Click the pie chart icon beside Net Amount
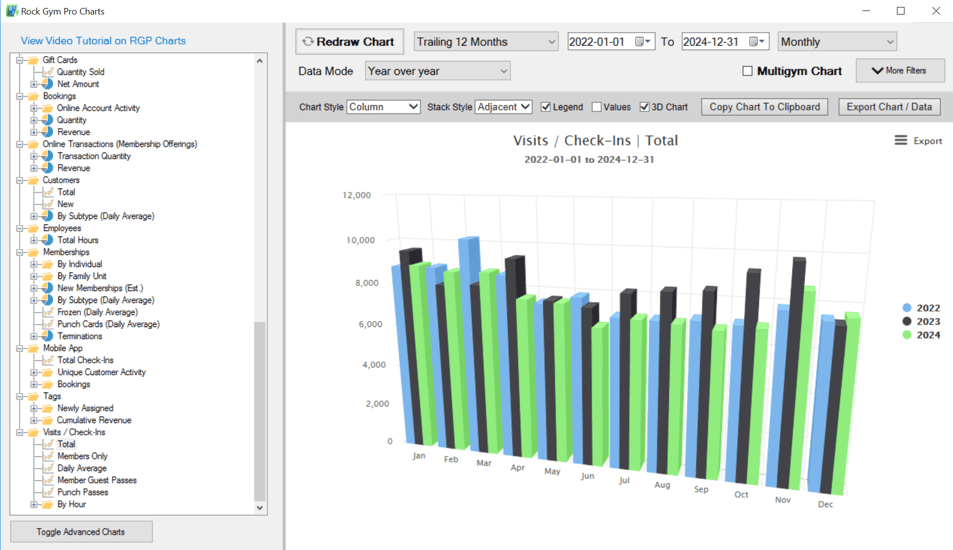This screenshot has height=550, width=953. tap(47, 84)
